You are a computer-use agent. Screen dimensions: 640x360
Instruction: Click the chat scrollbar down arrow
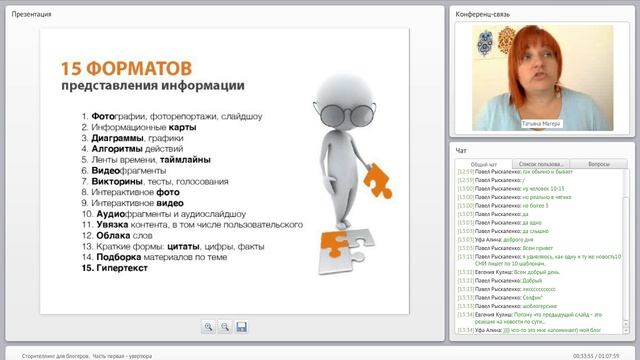[626, 330]
